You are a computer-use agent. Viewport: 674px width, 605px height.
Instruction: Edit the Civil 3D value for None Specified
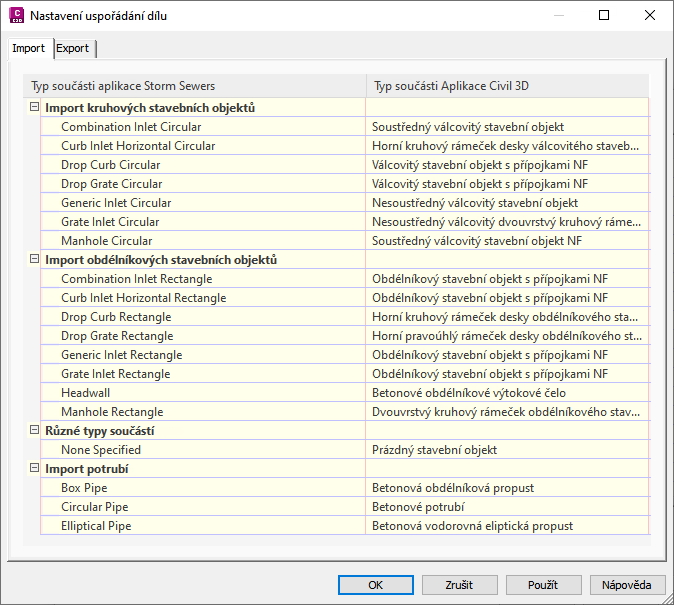click(505, 450)
